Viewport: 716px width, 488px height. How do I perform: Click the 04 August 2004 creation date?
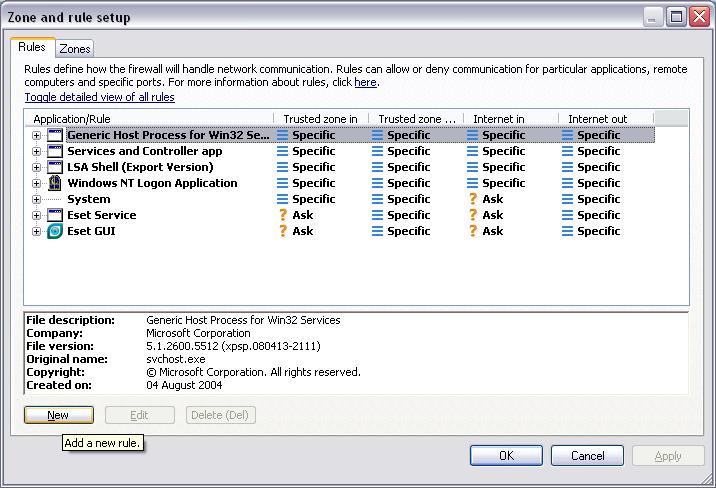[184, 385]
